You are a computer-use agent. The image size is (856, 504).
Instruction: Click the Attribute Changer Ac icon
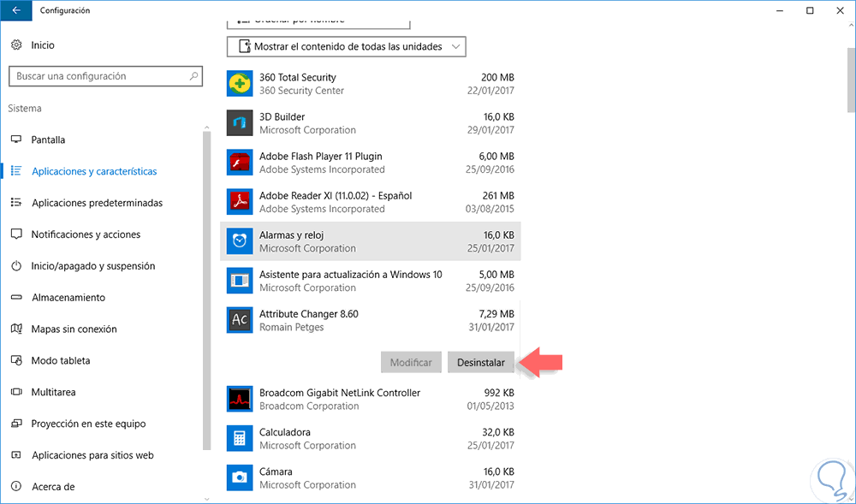click(x=240, y=320)
